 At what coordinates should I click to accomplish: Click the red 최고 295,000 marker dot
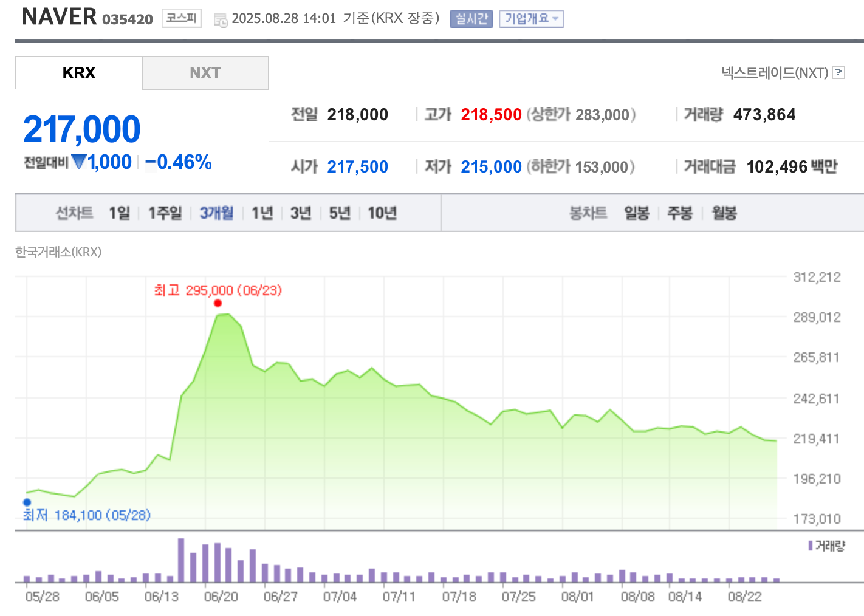(x=218, y=302)
